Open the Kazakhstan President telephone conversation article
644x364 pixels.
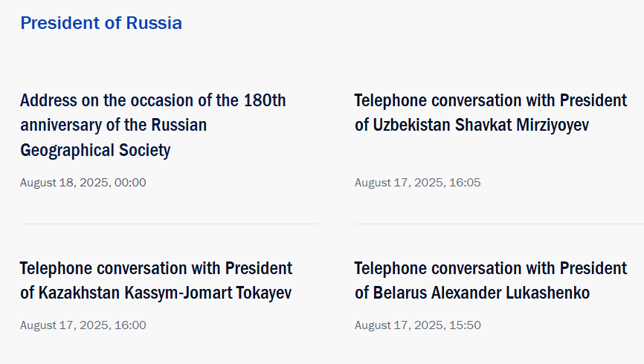(155, 280)
